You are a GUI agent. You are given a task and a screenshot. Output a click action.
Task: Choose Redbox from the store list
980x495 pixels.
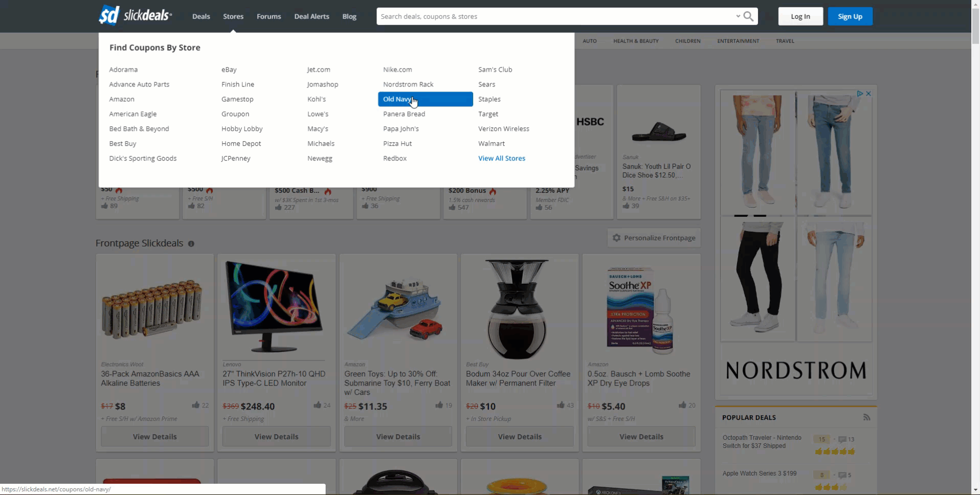395,159
